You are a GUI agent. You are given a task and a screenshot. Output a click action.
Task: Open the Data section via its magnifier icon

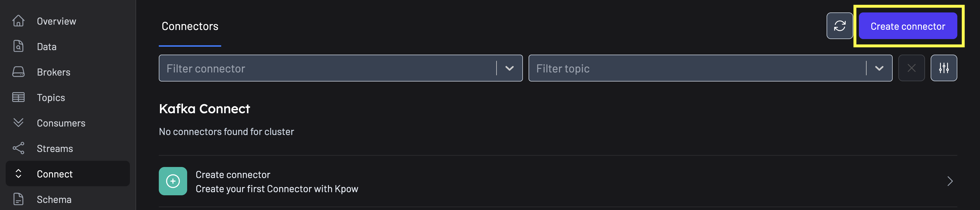point(18,46)
